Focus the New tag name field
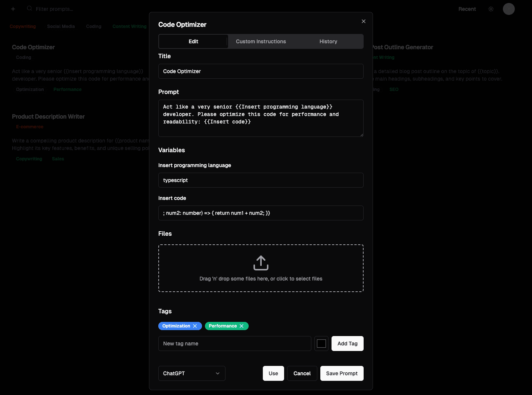 click(x=234, y=344)
